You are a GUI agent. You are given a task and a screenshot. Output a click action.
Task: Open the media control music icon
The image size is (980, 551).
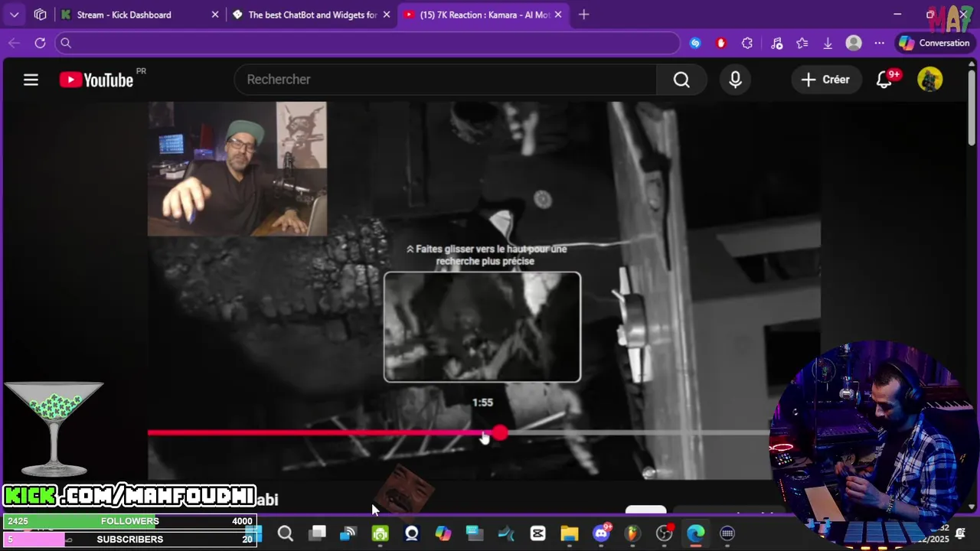[x=776, y=43]
